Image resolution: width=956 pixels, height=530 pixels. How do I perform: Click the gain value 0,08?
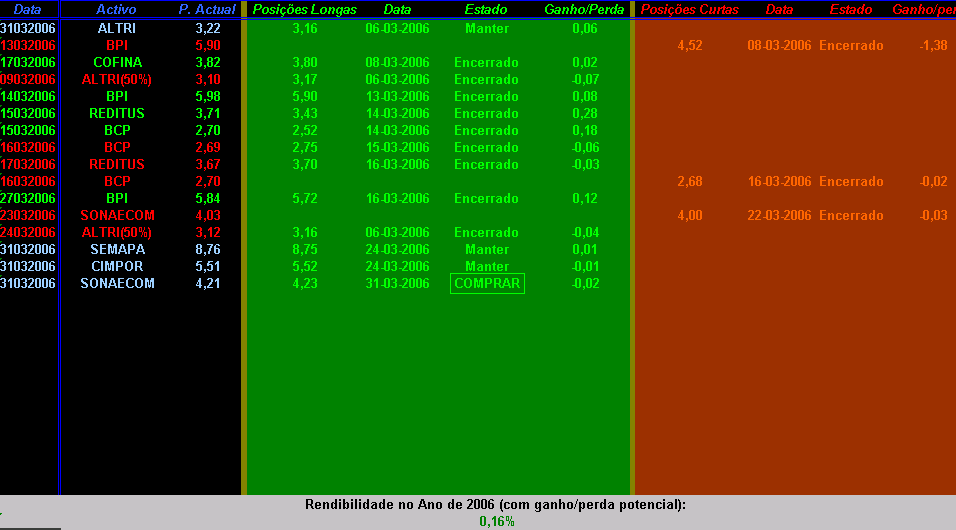(585, 96)
